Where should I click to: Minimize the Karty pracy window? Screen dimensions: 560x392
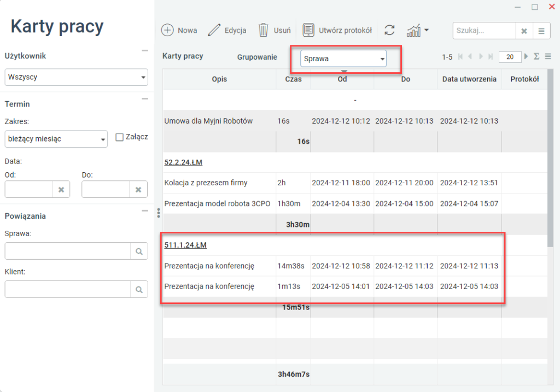517,8
